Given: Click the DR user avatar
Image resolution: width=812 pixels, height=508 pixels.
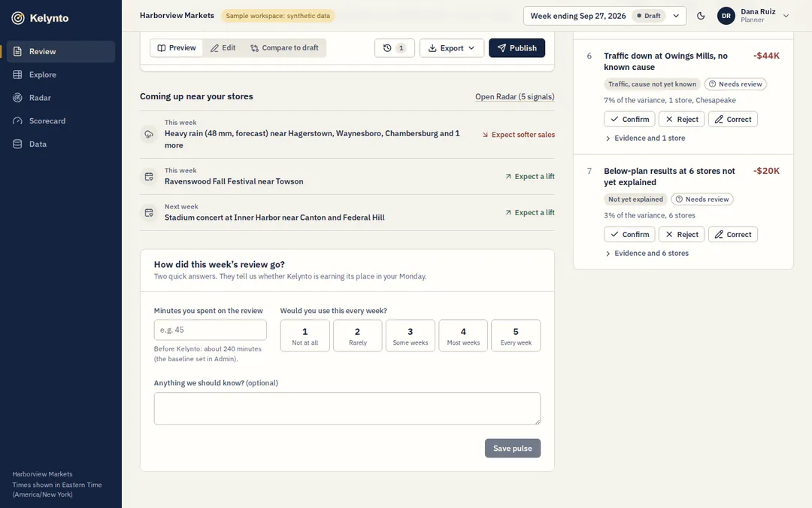Looking at the screenshot, I should (x=726, y=16).
